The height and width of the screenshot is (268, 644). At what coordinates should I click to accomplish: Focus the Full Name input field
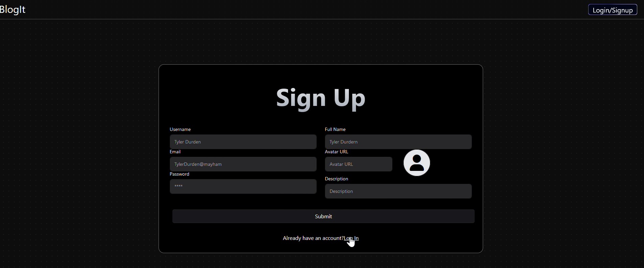[x=398, y=142]
